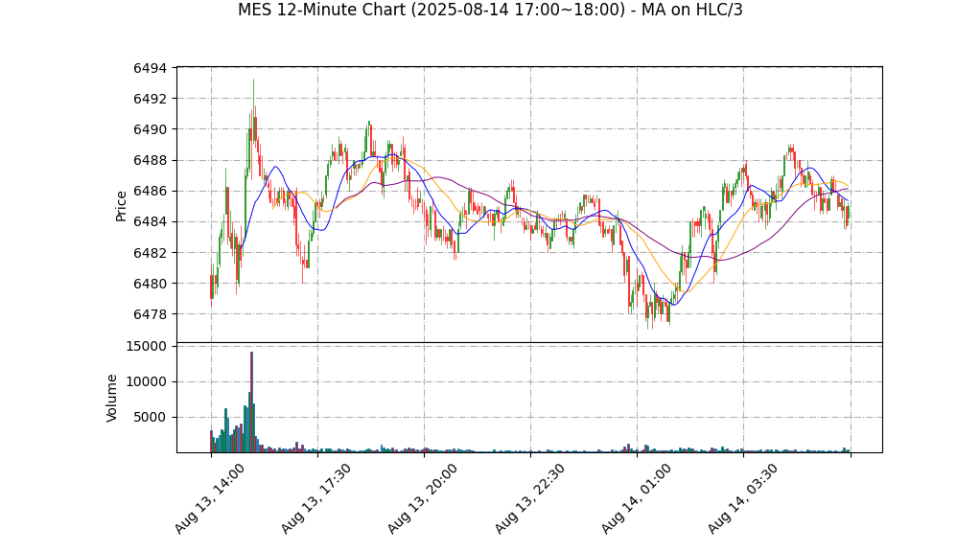Click the 6482 price axis label

pos(150,253)
